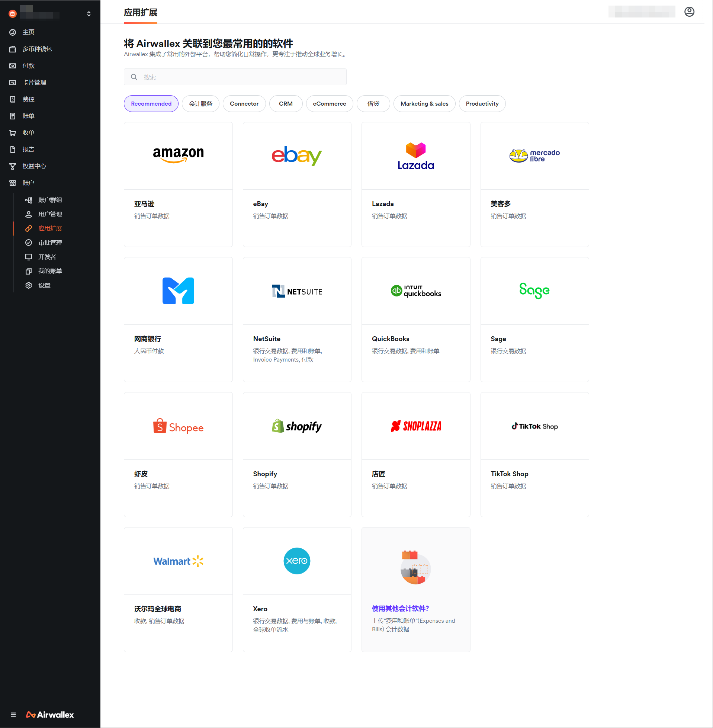Viewport: 713px width, 728px height.
Task: Click the 权益中心 trophy icon
Action: coord(13,166)
